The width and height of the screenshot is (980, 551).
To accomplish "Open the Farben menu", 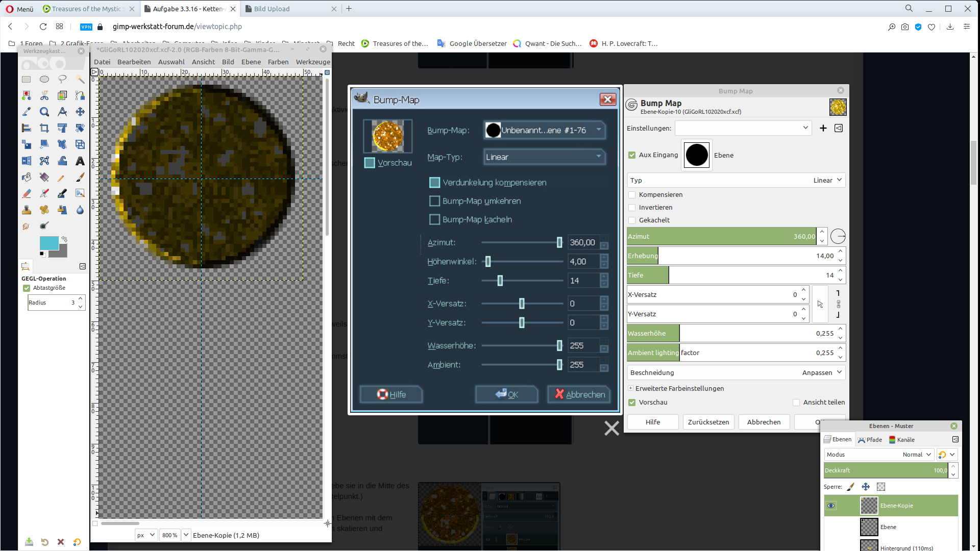I will 278,62.
